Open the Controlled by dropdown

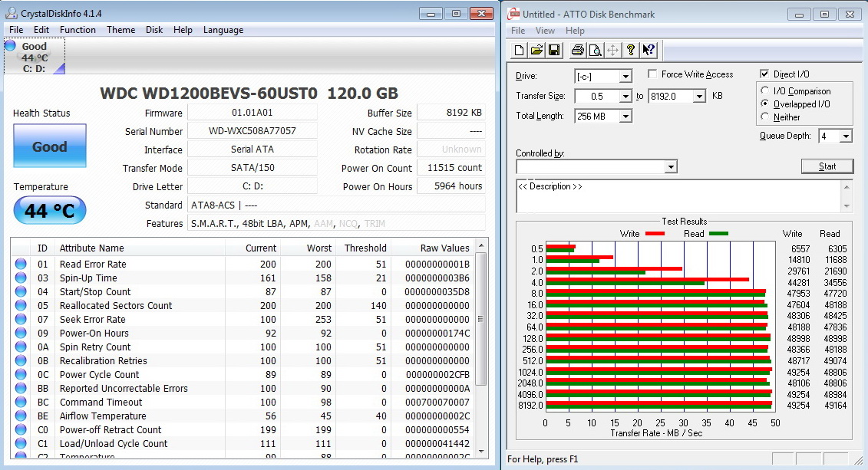tap(670, 166)
